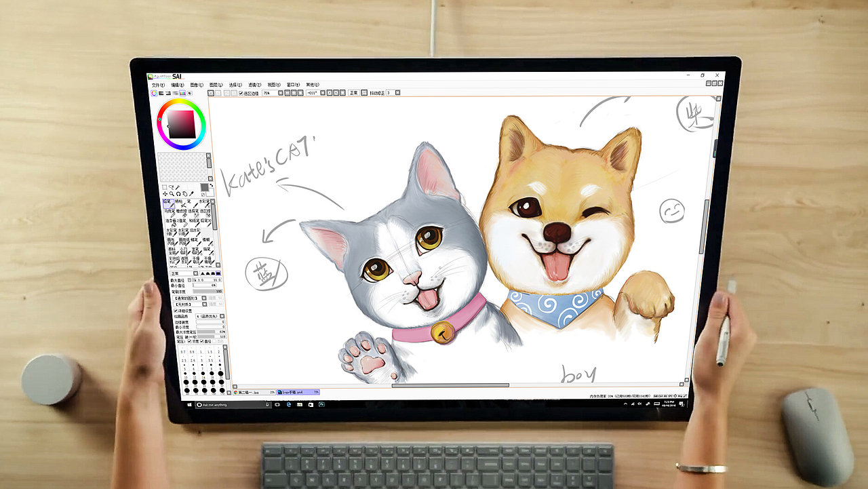The width and height of the screenshot is (868, 489).
Task: Click the 正常 button in the top toolbar
Action: coord(353,93)
